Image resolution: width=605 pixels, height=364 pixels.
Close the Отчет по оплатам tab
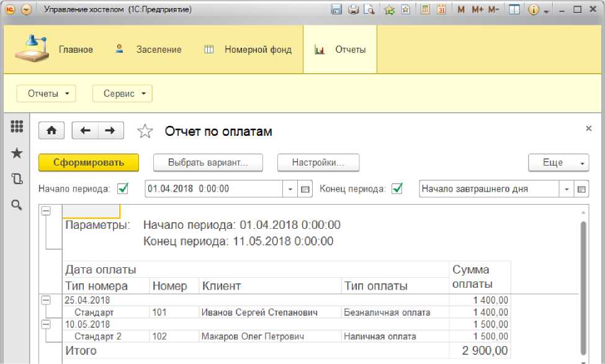tap(588, 128)
